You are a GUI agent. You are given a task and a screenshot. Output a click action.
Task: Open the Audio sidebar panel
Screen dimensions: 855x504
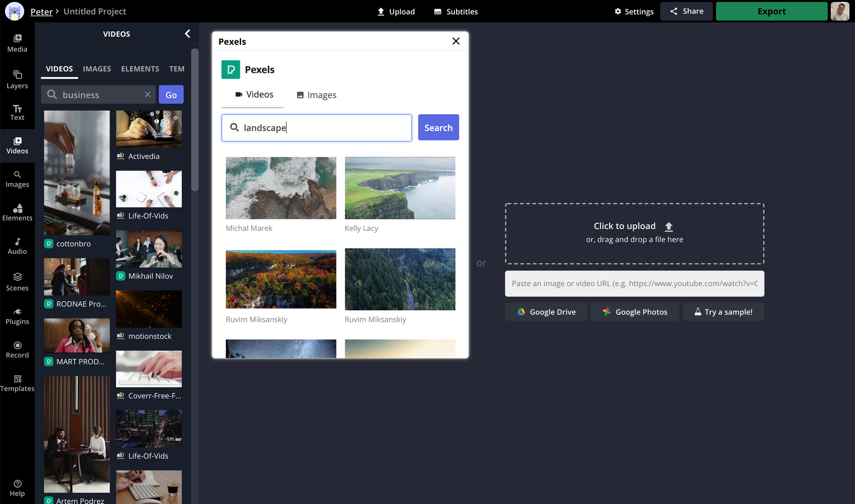click(17, 246)
